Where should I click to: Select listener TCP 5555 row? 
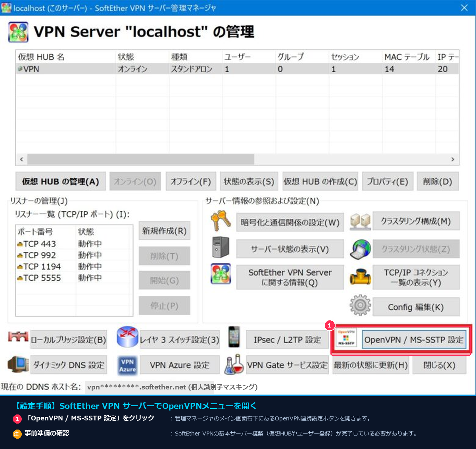pyautogui.click(x=74, y=277)
